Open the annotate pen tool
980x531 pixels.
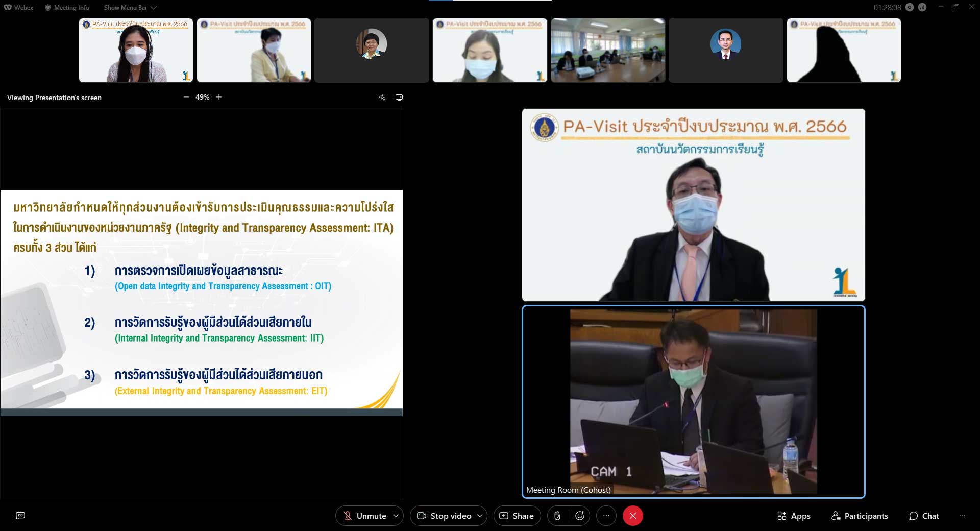point(382,98)
